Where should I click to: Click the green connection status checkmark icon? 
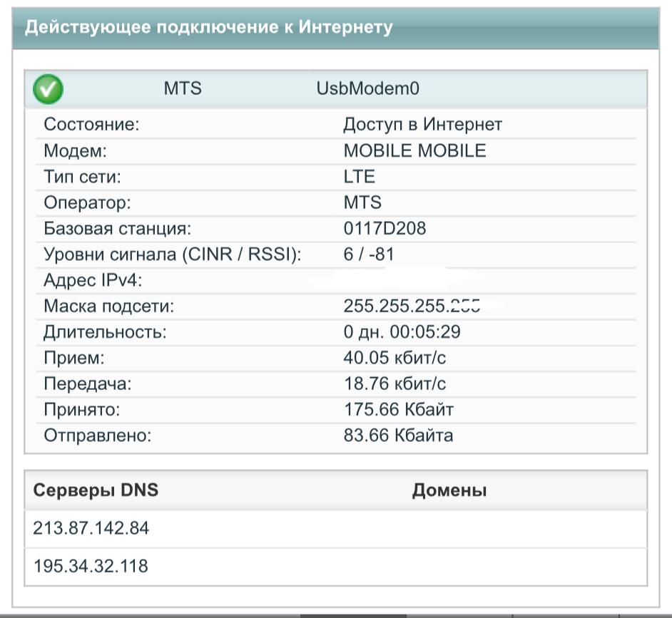coord(49,89)
